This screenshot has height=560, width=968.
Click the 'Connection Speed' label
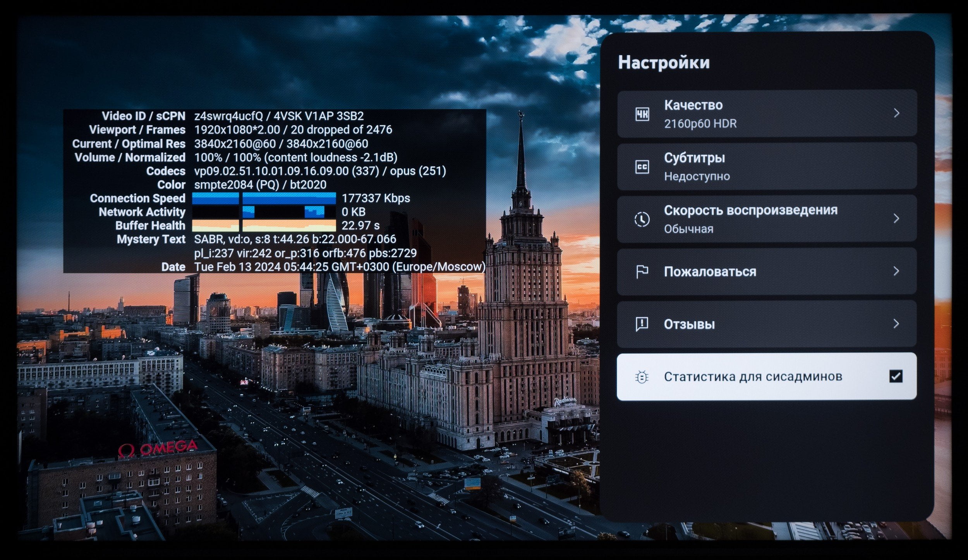coord(137,198)
